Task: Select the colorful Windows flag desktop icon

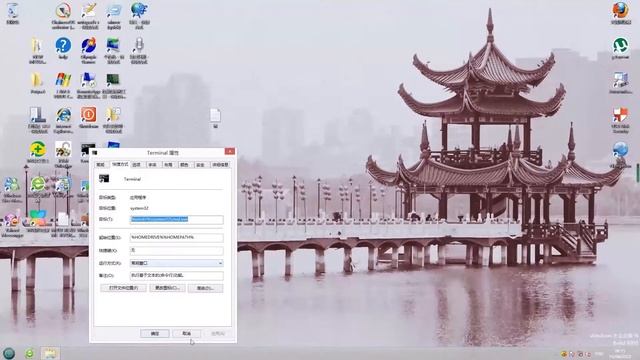Action: point(63,80)
